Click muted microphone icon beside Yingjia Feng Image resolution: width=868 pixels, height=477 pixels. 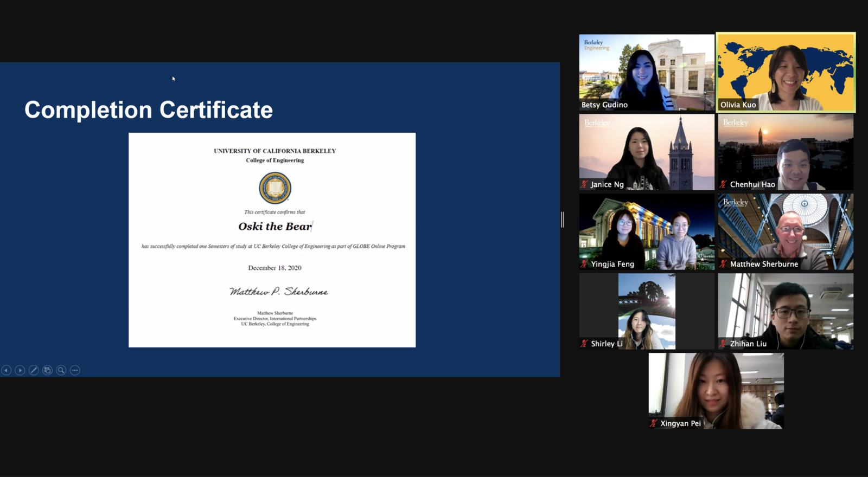tap(584, 264)
